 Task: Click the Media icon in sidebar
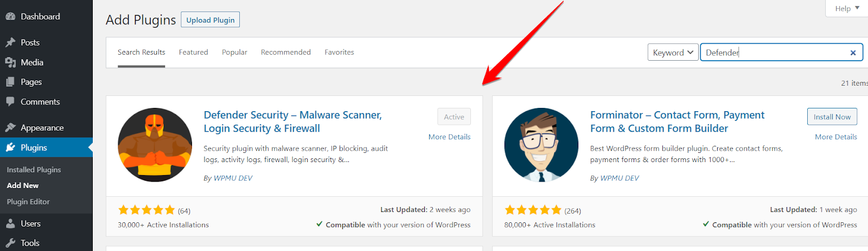[10, 62]
